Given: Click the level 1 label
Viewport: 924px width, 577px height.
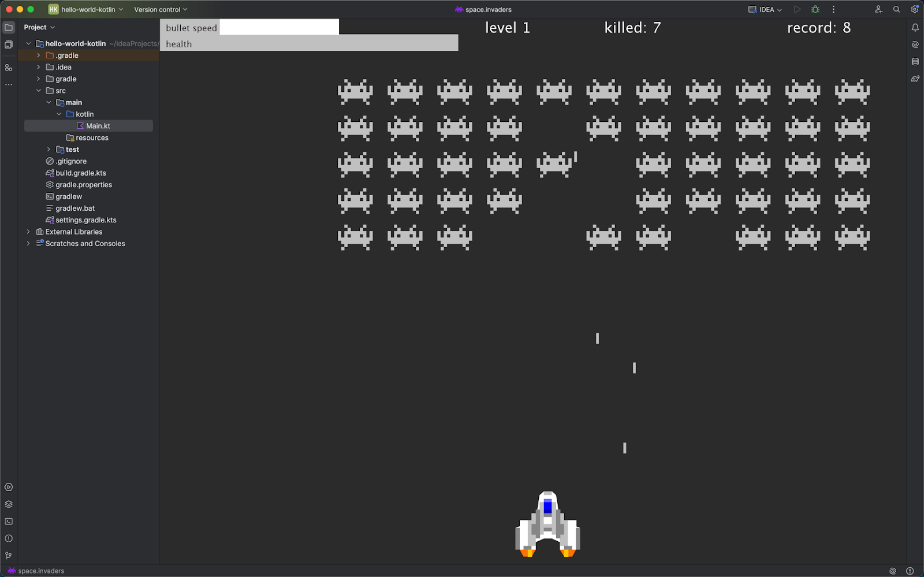Looking at the screenshot, I should [x=508, y=28].
